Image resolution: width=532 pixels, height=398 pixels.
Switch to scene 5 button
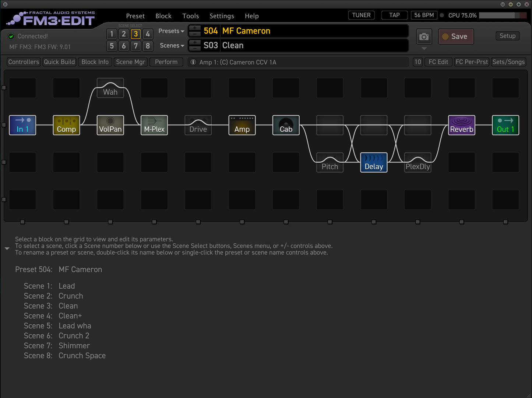click(x=112, y=46)
